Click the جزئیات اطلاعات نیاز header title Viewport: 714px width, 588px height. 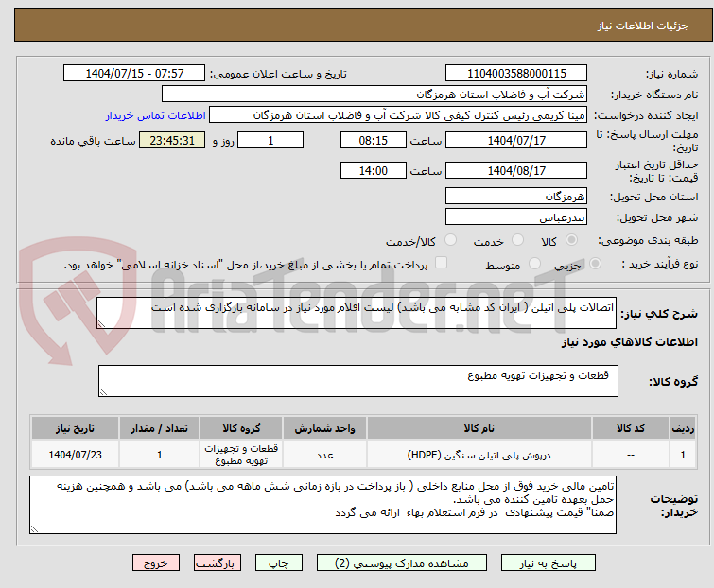tap(643, 26)
